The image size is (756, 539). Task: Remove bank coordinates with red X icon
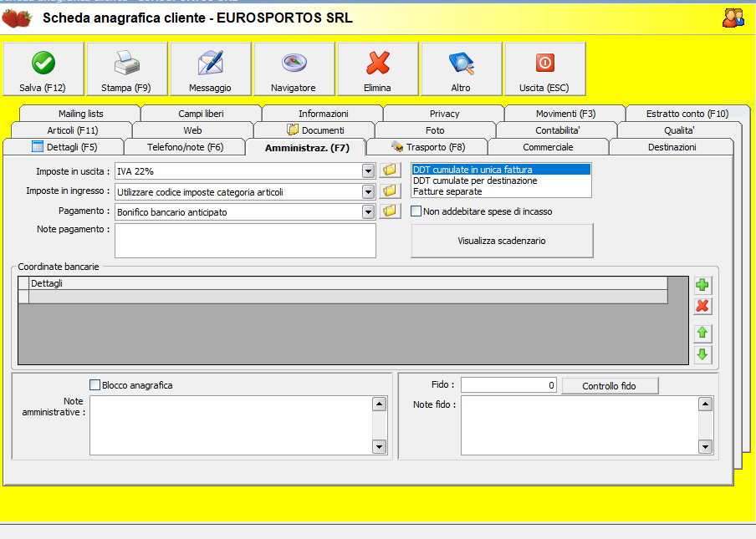[x=702, y=305]
